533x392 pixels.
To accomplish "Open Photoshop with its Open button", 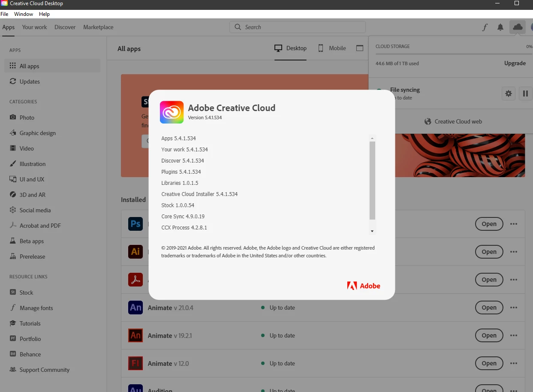I will click(x=489, y=224).
